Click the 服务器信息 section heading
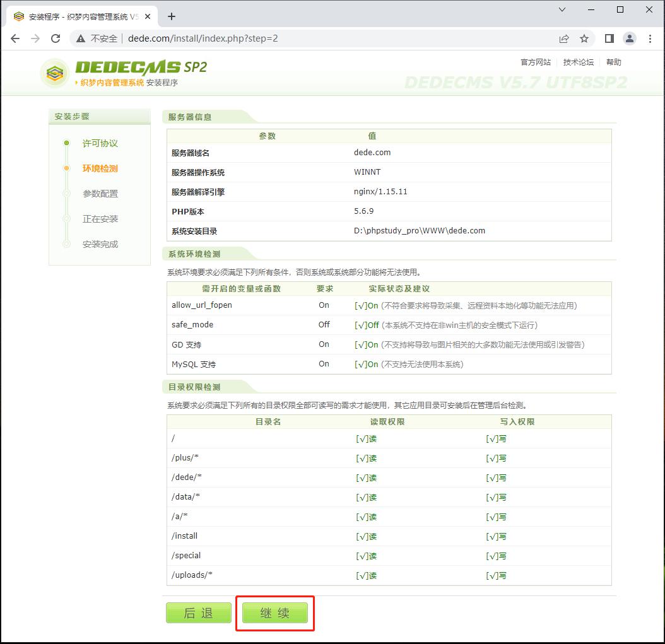The width and height of the screenshot is (665, 644). click(189, 117)
